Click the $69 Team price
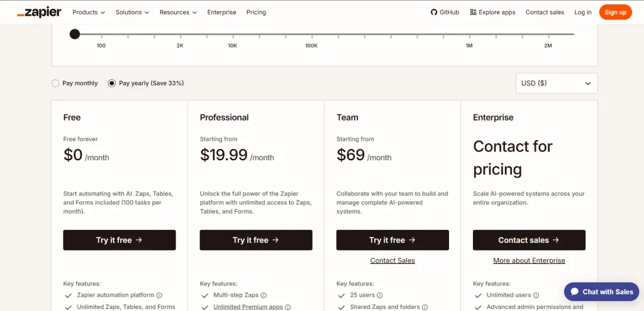Screen dimensions: 644x311 point(351,155)
